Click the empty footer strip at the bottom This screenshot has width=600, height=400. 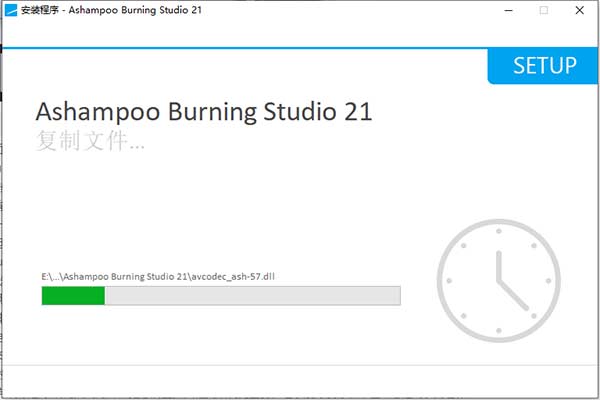[x=300, y=380]
